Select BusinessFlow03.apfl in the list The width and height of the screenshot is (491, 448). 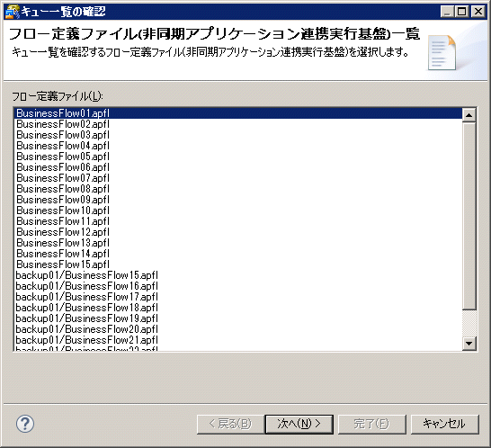(238, 135)
